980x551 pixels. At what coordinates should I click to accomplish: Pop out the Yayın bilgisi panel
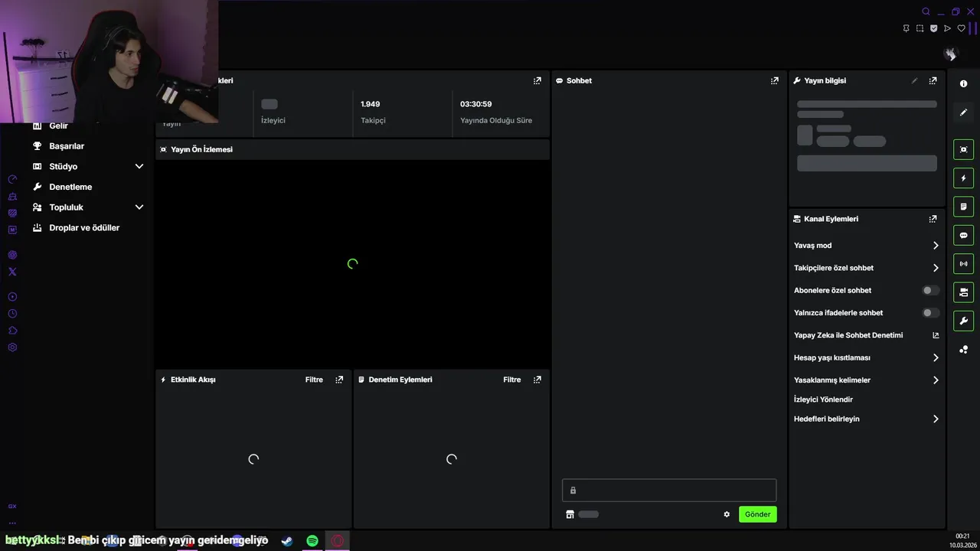933,80
